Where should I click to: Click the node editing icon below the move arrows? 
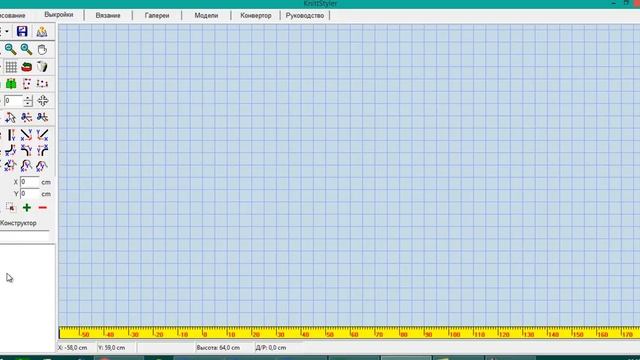pyautogui.click(x=42, y=118)
